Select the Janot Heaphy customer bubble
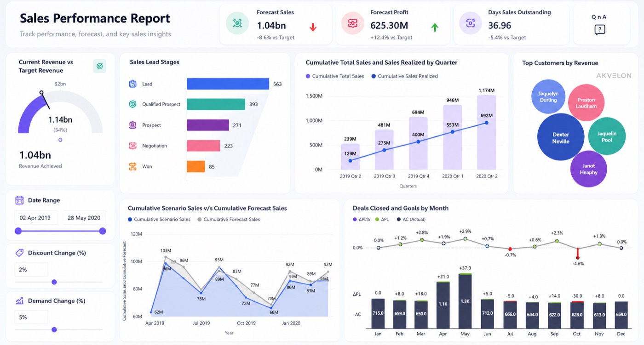 [588, 169]
